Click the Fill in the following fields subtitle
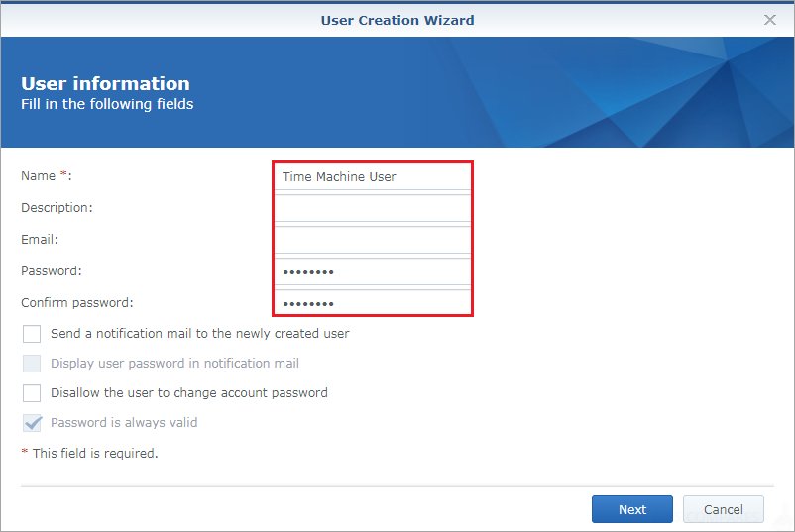Screen dimensions: 795x532 107,104
